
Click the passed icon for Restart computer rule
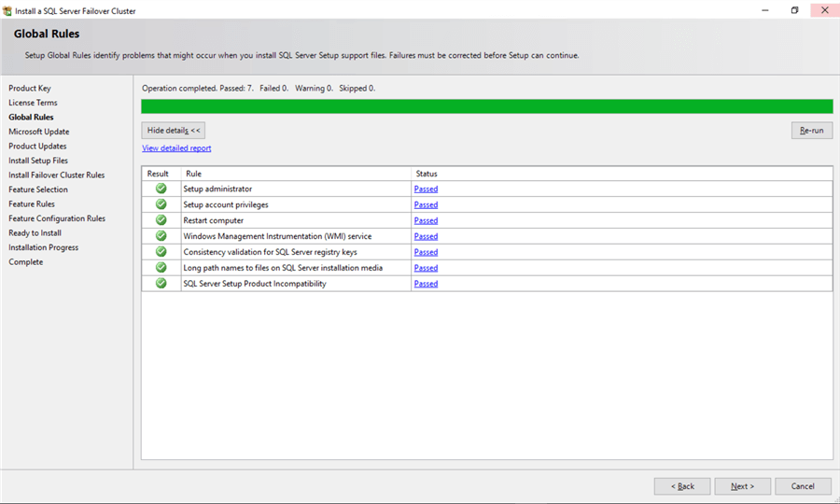pyautogui.click(x=161, y=220)
